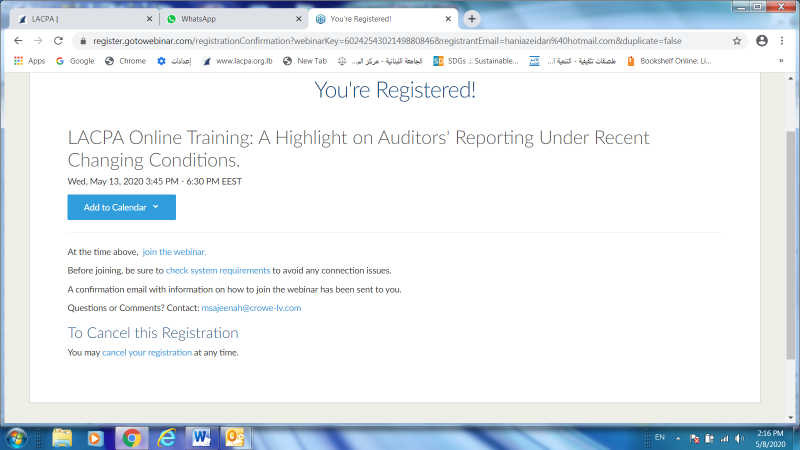
Task: Open the network signal tray icon
Action: tap(724, 438)
